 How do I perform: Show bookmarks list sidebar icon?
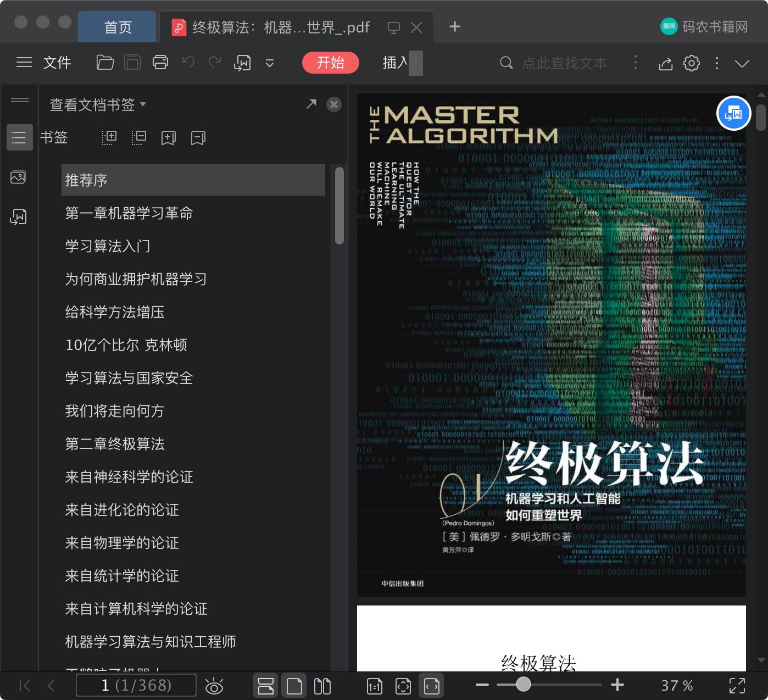coord(19,137)
